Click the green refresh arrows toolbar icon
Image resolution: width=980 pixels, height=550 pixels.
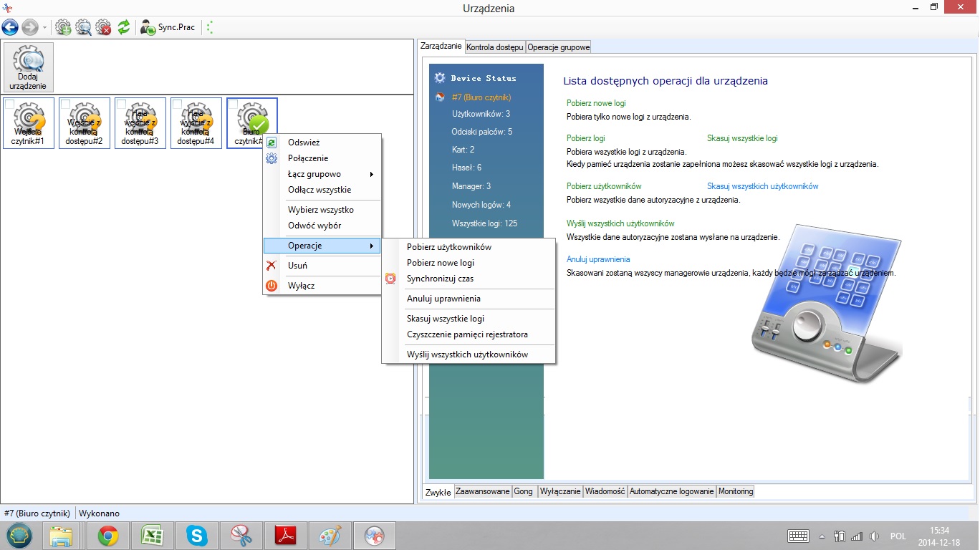pos(124,27)
